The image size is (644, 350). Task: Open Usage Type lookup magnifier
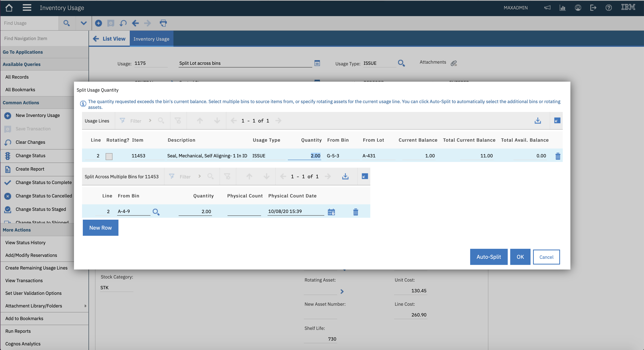402,63
